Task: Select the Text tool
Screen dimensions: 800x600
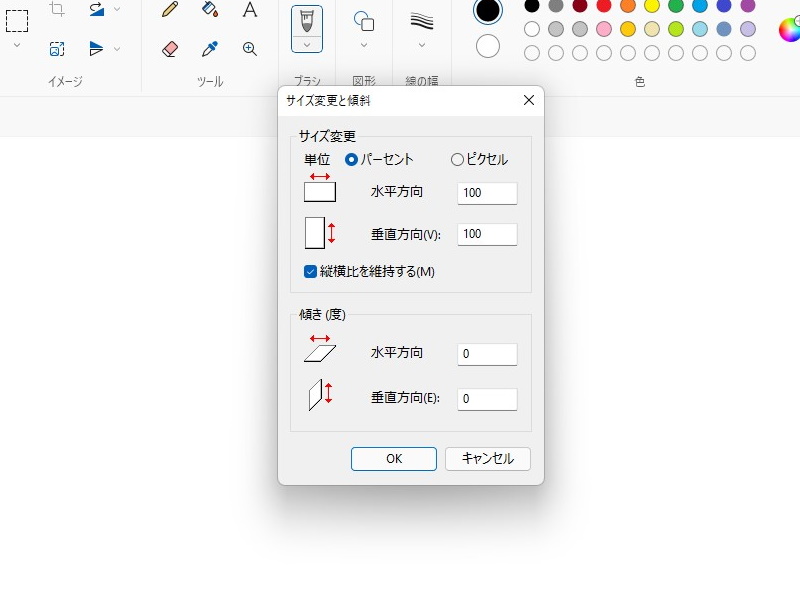Action: click(x=249, y=11)
